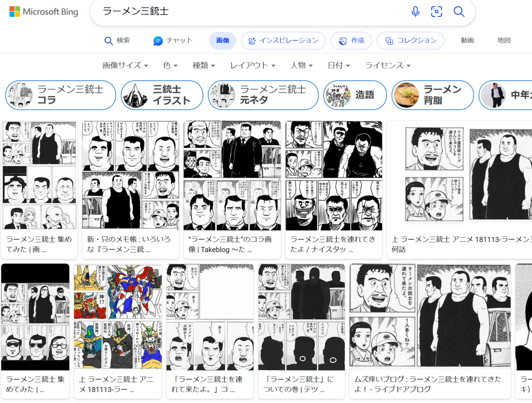This screenshot has width=532, height=403.
Task: Open sunglasses thumbnail in the second row
Action: point(35,317)
